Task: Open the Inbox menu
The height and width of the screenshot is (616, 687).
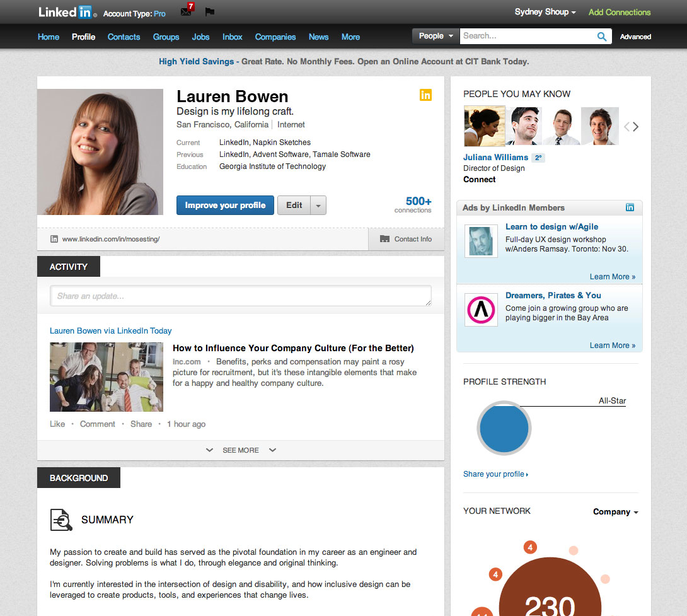Action: [x=232, y=37]
